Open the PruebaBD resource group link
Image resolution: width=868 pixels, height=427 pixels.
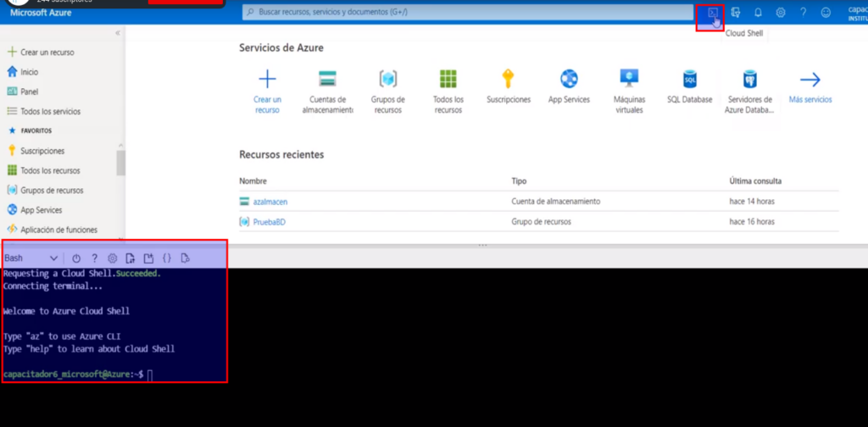pyautogui.click(x=269, y=222)
